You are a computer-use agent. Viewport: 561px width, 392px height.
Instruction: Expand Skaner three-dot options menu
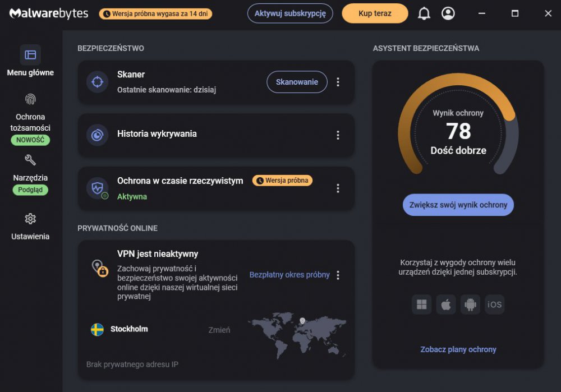click(x=338, y=82)
